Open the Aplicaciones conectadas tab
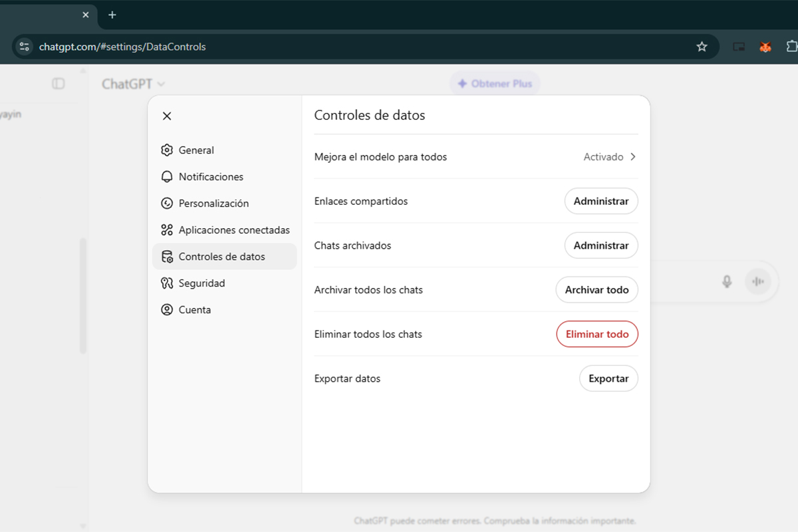Screen dimensions: 798x532 pyautogui.click(x=224, y=230)
